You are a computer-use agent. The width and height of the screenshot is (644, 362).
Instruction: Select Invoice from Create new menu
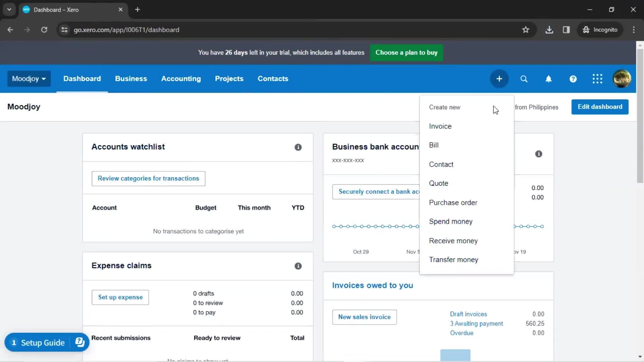(x=467, y=126)
